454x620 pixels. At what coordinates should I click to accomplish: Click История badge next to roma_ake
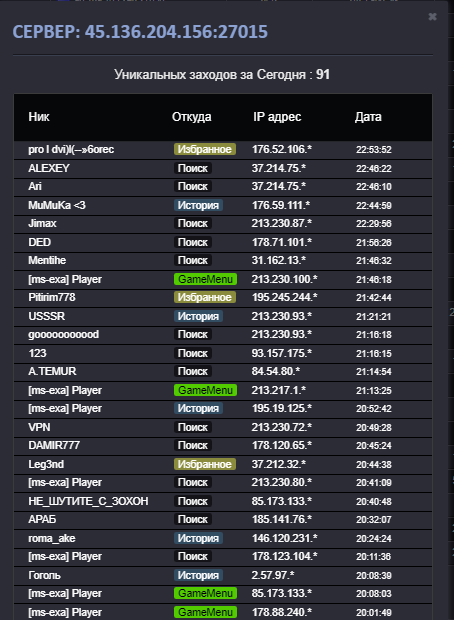[x=199, y=538]
